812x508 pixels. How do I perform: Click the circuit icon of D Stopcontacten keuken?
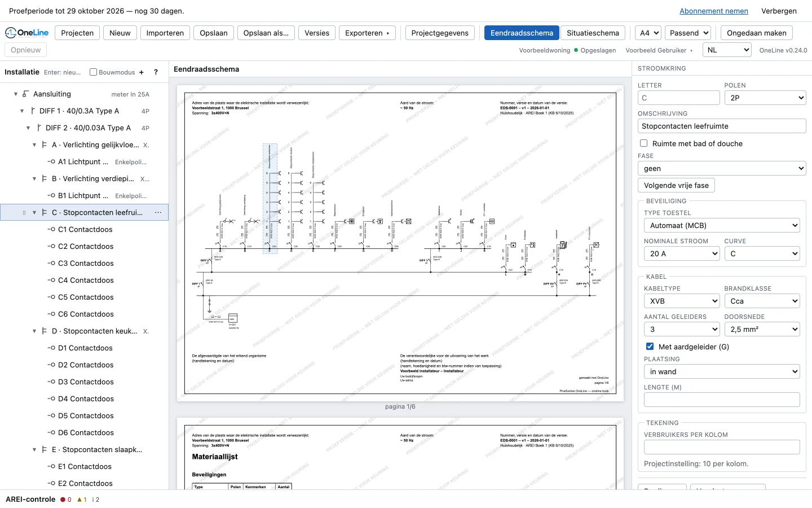[x=45, y=331]
